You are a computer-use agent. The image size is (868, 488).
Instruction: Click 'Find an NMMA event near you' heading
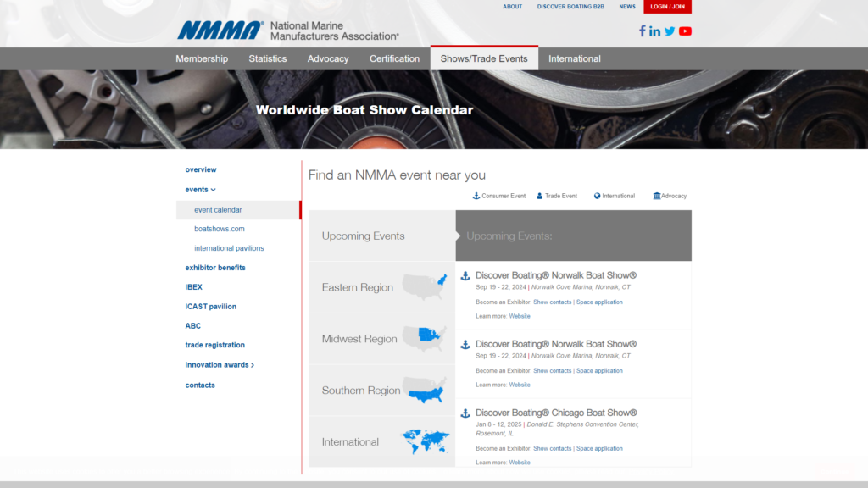[397, 175]
